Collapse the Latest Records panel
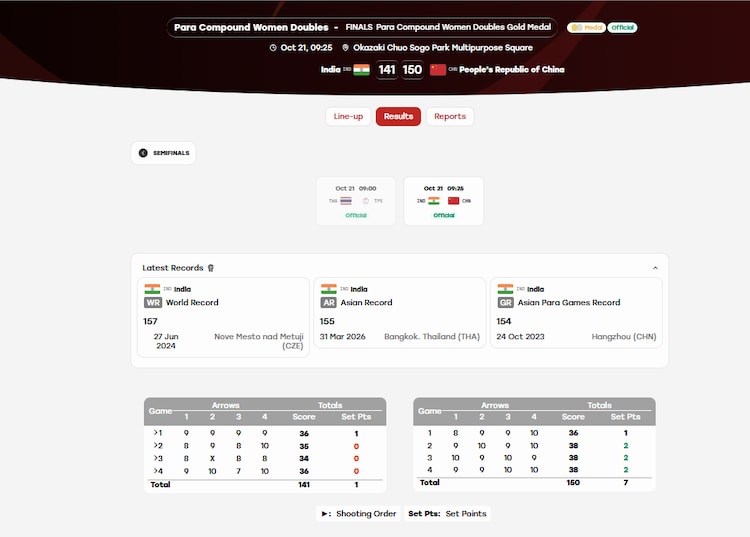 pos(655,268)
